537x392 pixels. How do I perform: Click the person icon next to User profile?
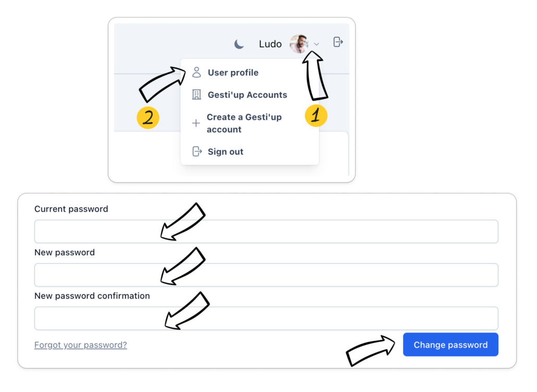coord(197,72)
